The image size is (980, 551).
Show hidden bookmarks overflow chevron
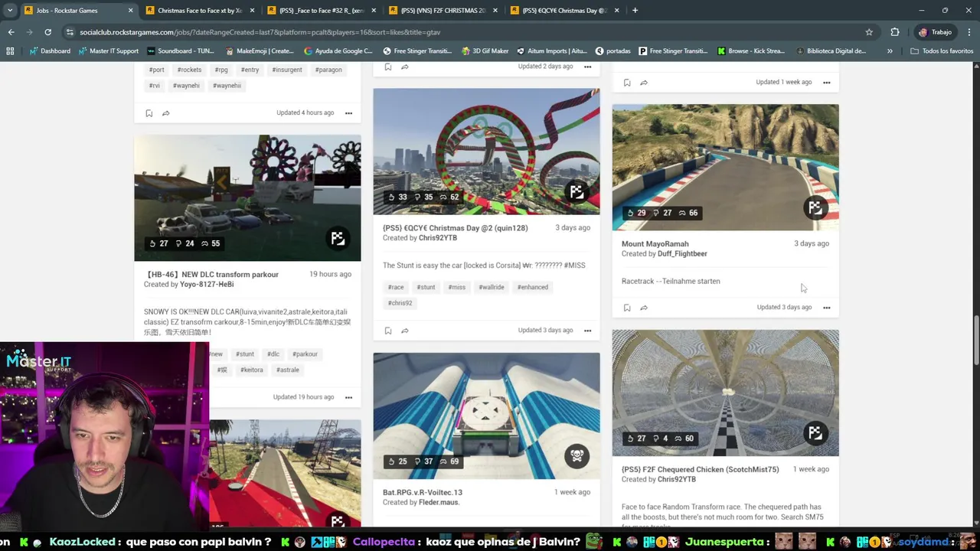(890, 51)
